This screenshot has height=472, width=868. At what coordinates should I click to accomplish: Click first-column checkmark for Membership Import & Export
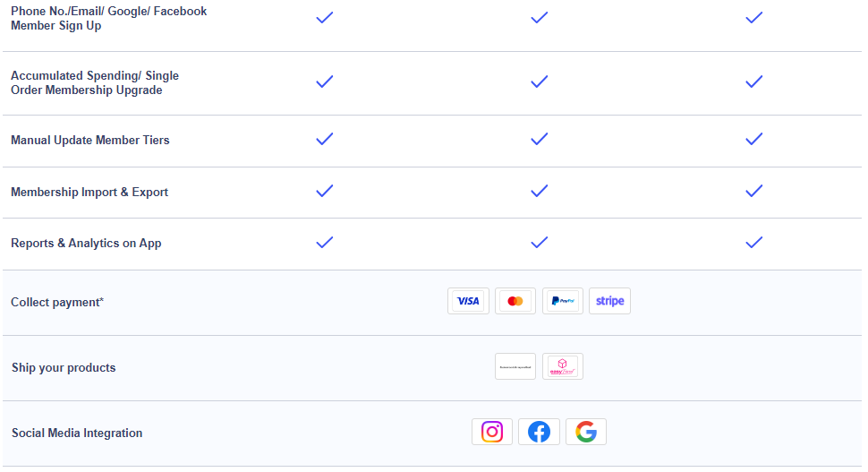[x=325, y=191]
